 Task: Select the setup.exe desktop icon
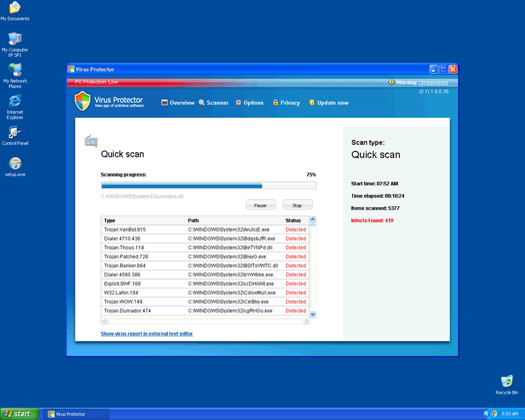15,164
